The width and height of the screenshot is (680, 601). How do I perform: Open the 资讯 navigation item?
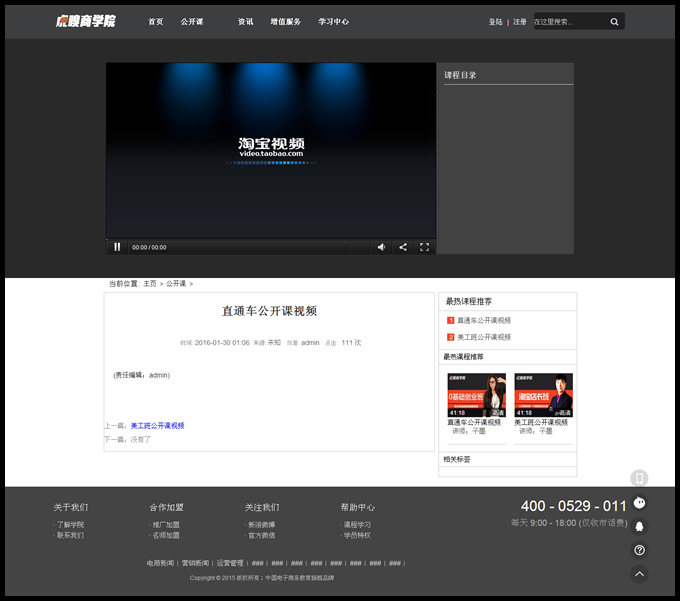pyautogui.click(x=245, y=22)
